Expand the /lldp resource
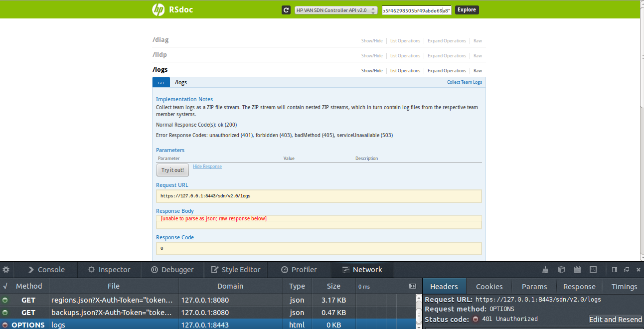Image resolution: width=644 pixels, height=329 pixels. (160, 55)
